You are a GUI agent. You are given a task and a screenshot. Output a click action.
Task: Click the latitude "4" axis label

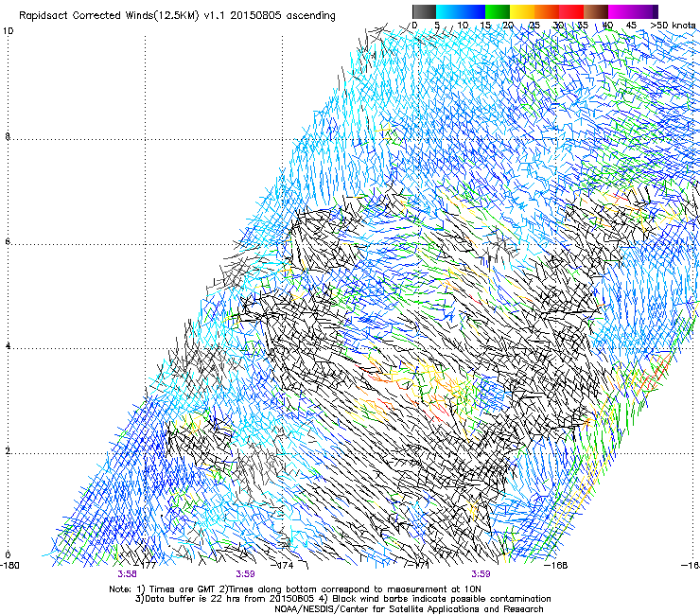[x=8, y=346]
